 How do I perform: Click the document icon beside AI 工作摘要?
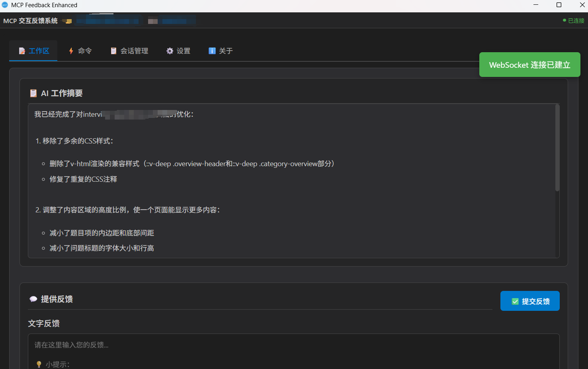click(33, 93)
